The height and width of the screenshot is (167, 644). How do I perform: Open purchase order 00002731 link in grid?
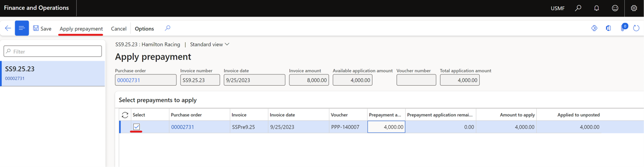pyautogui.click(x=182, y=127)
